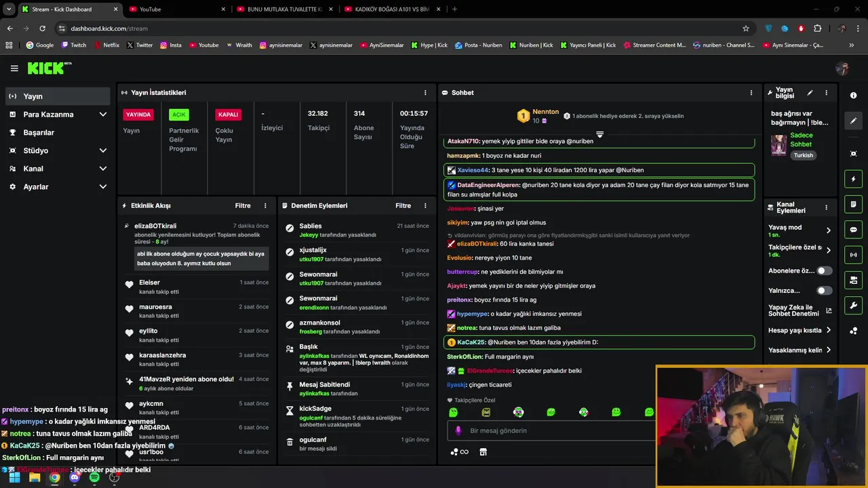Open Spotify from the taskbar
This screenshot has width=868, height=488.
(x=94, y=477)
